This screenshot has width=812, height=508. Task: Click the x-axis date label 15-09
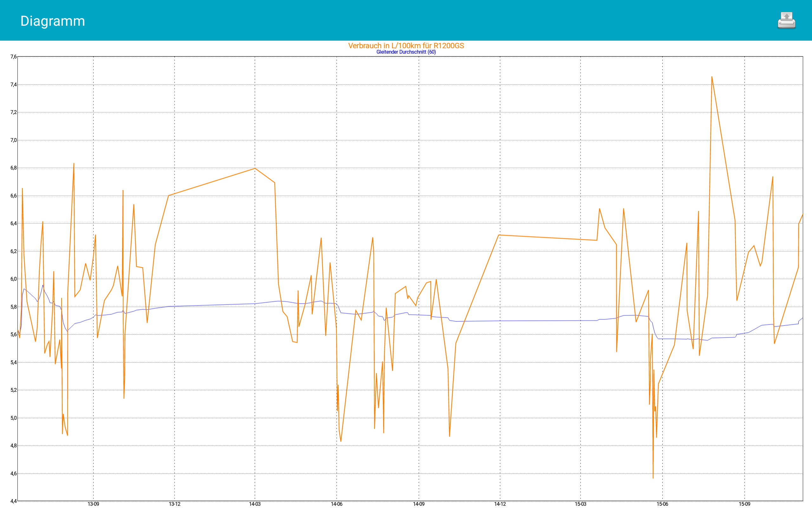744,504
